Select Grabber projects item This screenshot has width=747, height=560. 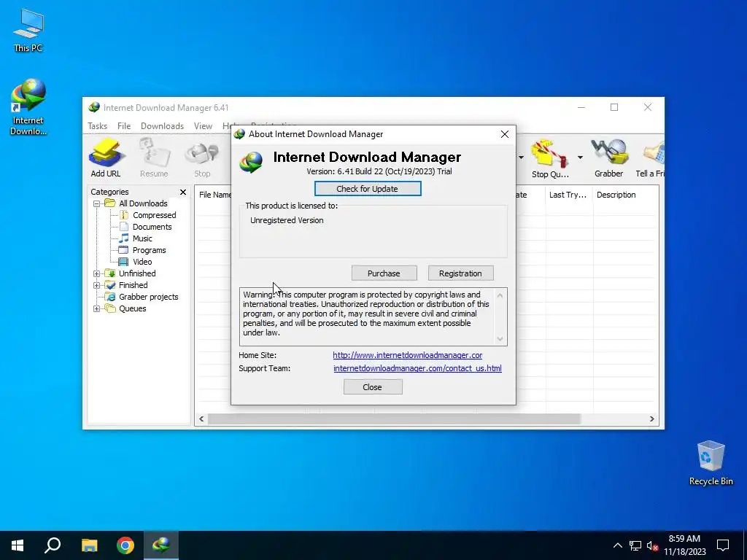(x=148, y=297)
